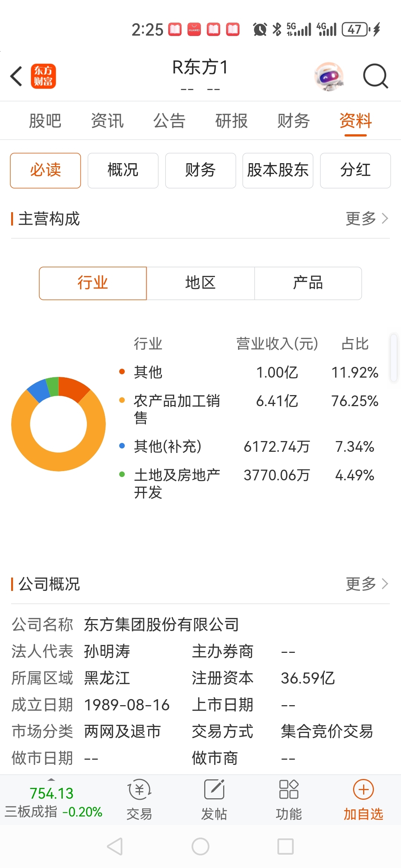Tap the Android home circle button

click(200, 846)
